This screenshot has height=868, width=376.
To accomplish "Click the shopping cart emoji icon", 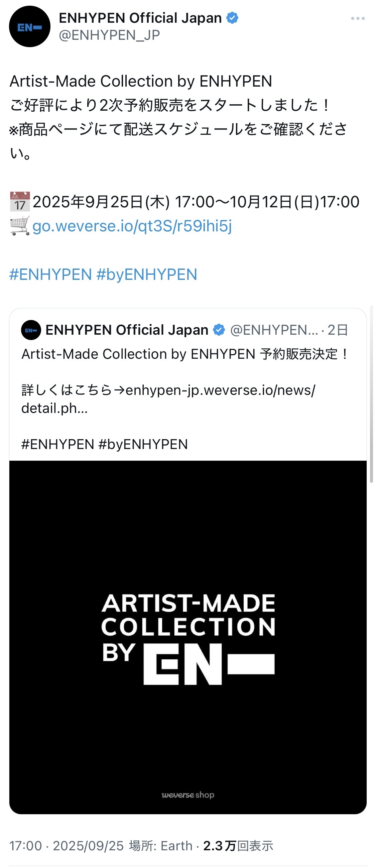I will pyautogui.click(x=20, y=226).
